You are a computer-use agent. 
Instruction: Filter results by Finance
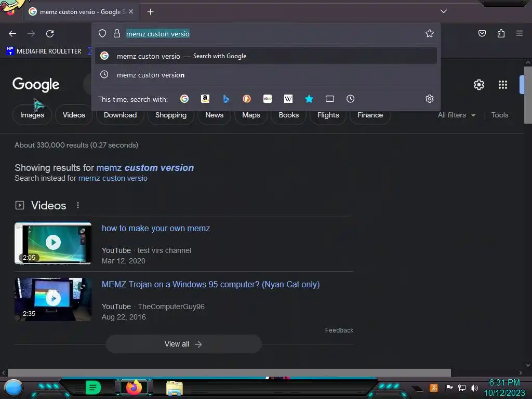(370, 115)
